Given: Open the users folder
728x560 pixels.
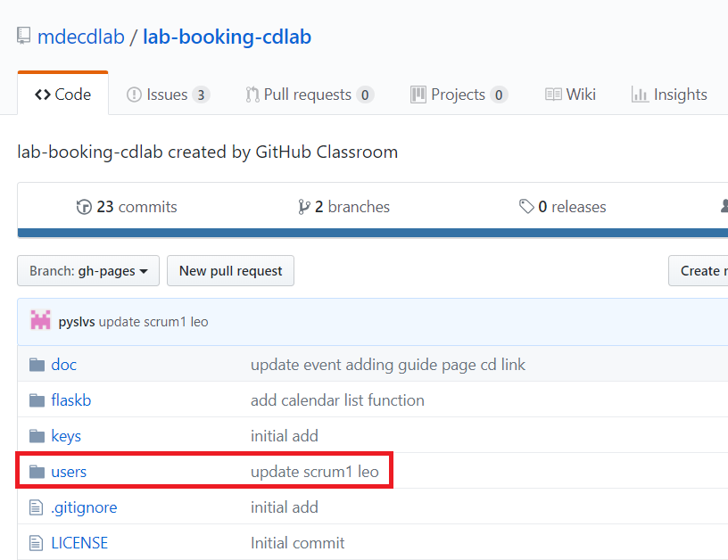Looking at the screenshot, I should click(69, 472).
